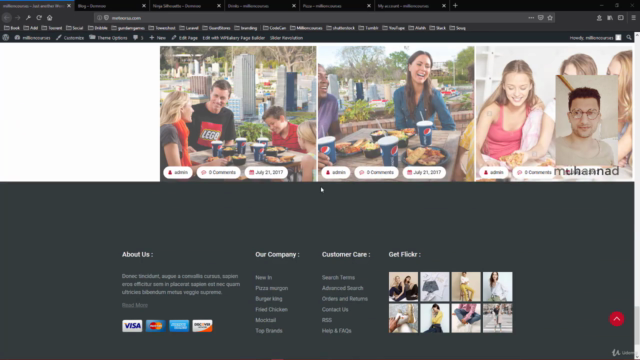Open the Firefox hamburger menu

click(633, 18)
